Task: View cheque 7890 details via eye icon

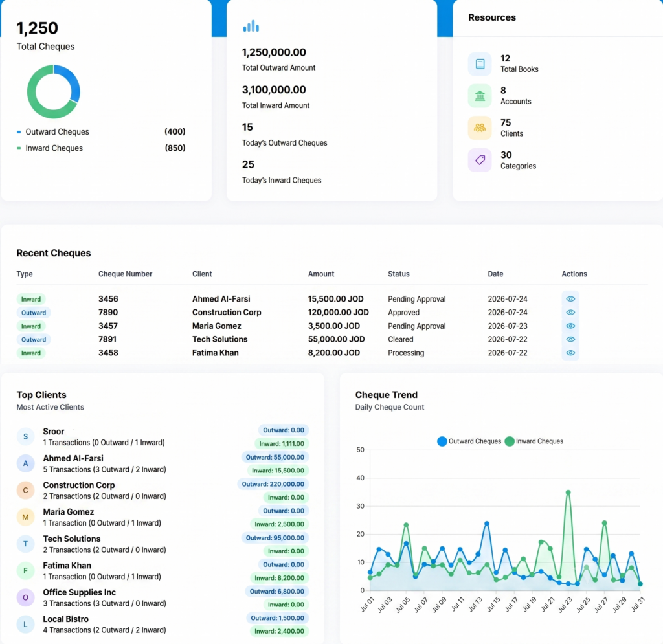Action: pyautogui.click(x=570, y=312)
